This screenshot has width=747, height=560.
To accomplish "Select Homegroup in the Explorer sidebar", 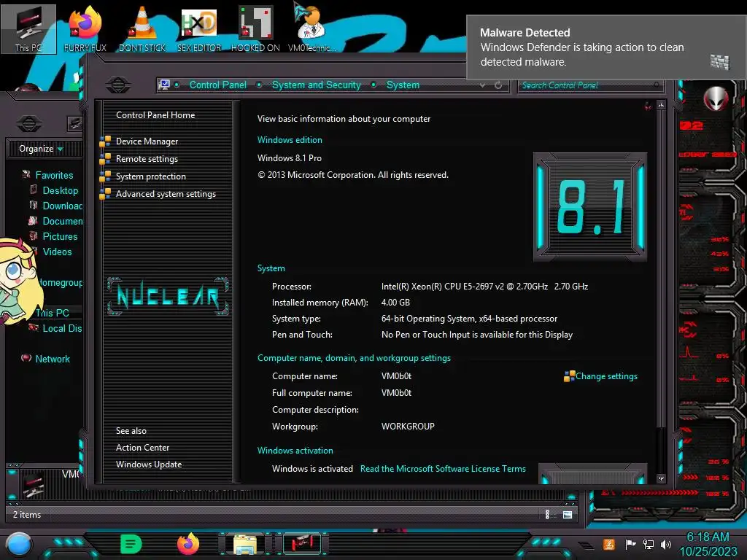I will tap(60, 282).
